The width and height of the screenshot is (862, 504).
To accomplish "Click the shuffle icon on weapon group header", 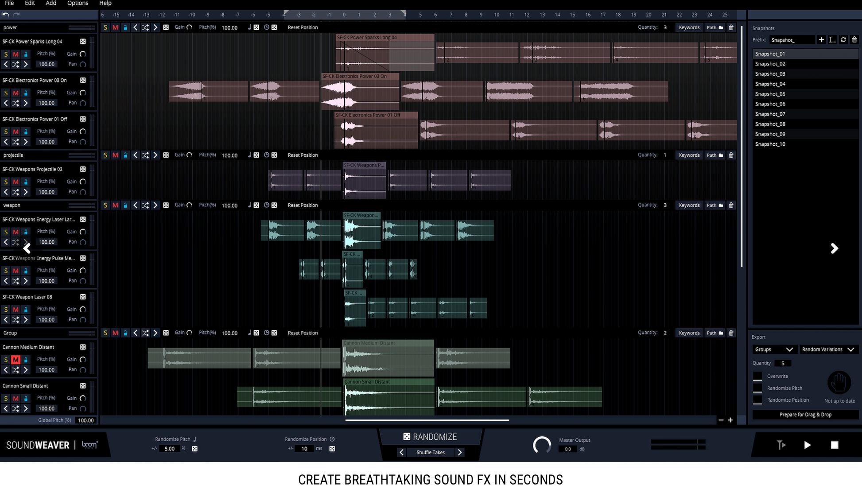I will tap(145, 205).
